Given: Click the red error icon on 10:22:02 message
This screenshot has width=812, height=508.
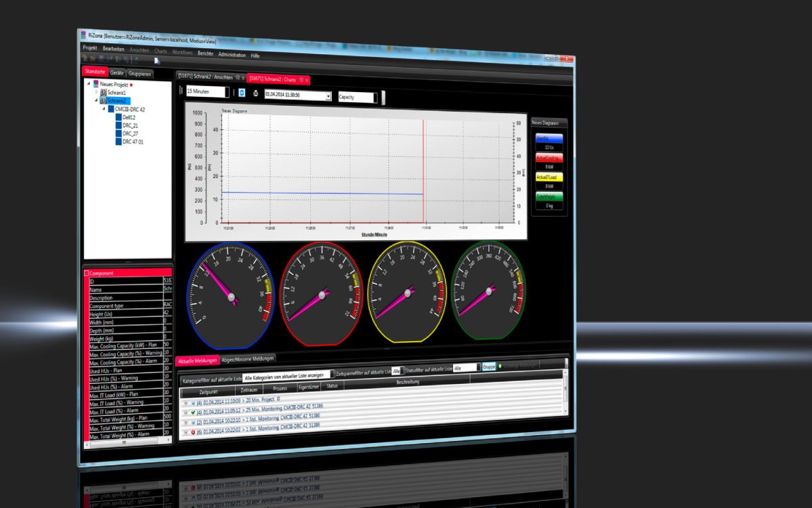Looking at the screenshot, I should [x=193, y=432].
